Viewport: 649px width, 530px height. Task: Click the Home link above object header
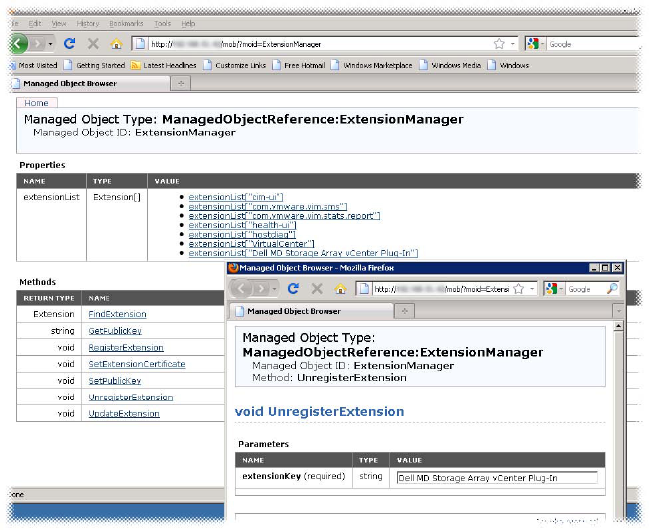coord(36,103)
